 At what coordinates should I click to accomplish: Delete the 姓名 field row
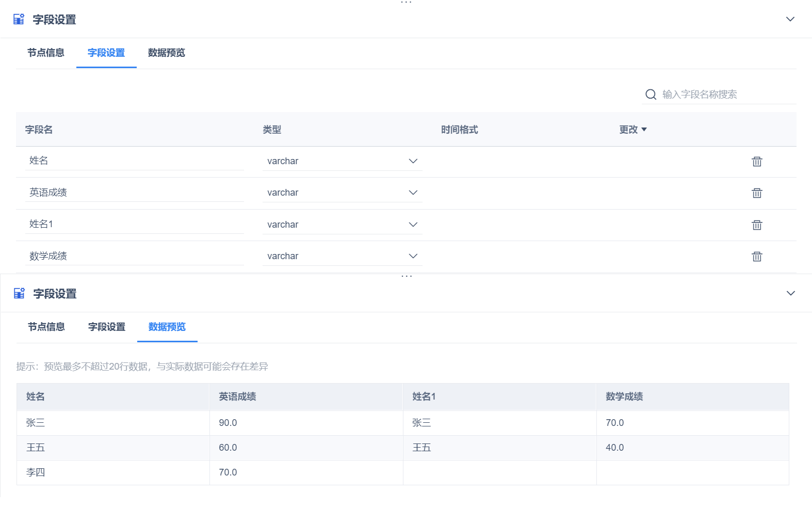[x=757, y=162]
